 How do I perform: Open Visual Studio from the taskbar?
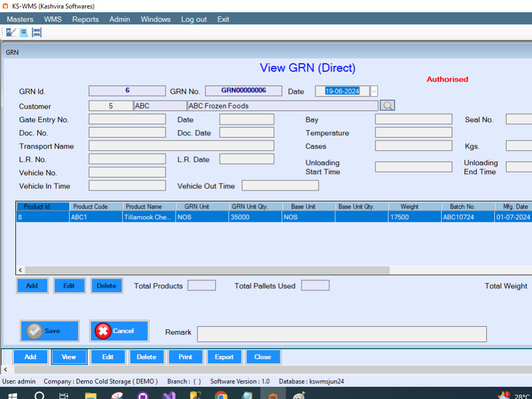click(x=169, y=396)
